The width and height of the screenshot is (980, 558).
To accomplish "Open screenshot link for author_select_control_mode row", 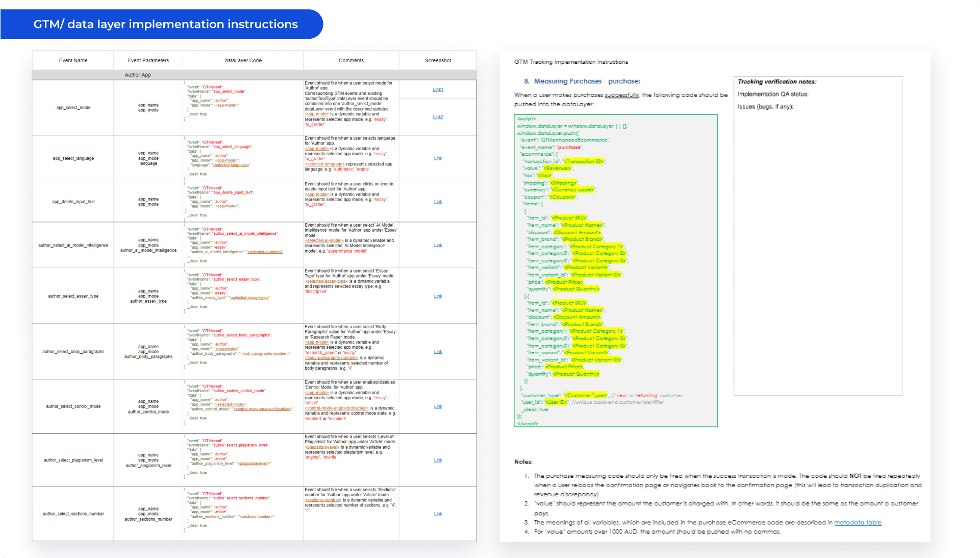I will [x=438, y=406].
